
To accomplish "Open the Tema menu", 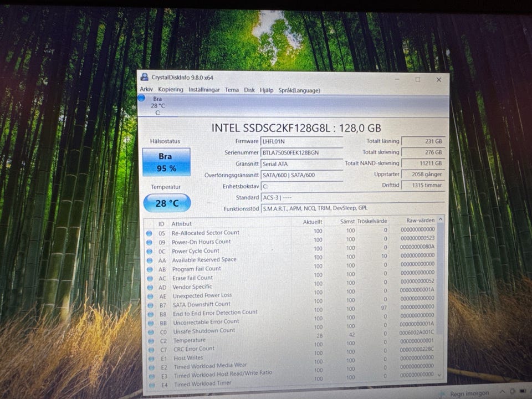I will 232,90.
